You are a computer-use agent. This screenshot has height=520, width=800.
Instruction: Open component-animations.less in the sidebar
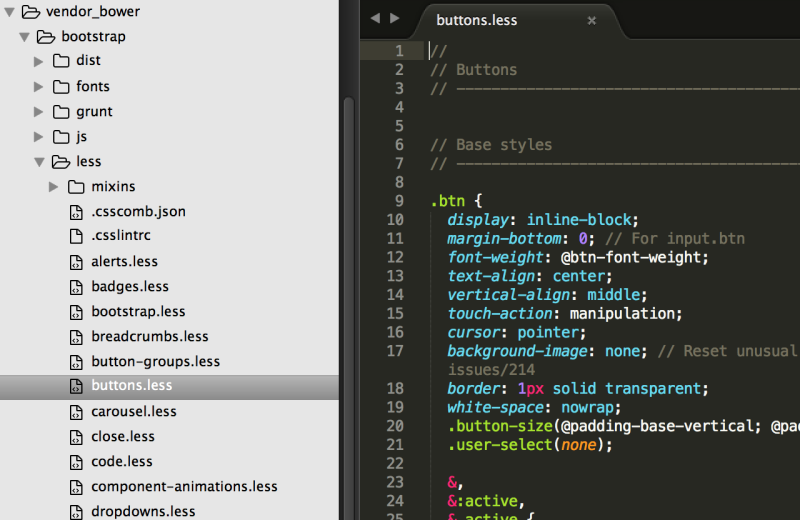point(184,487)
